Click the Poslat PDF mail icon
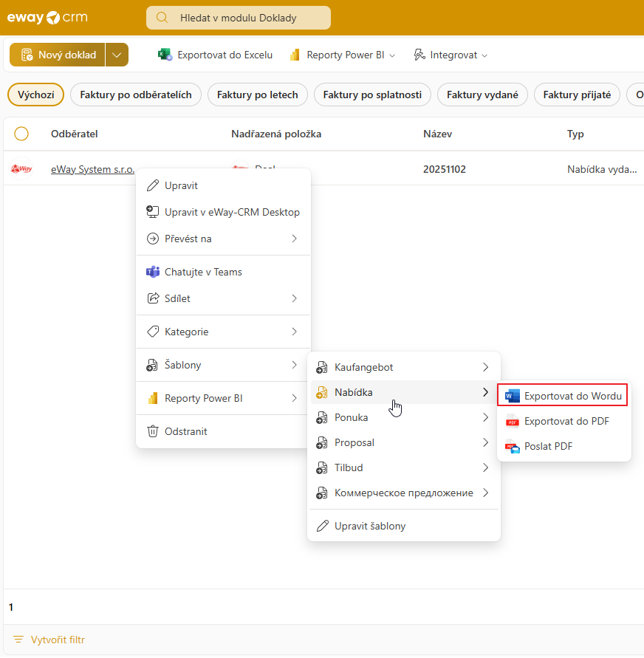The width and height of the screenshot is (644, 658). tap(512, 446)
